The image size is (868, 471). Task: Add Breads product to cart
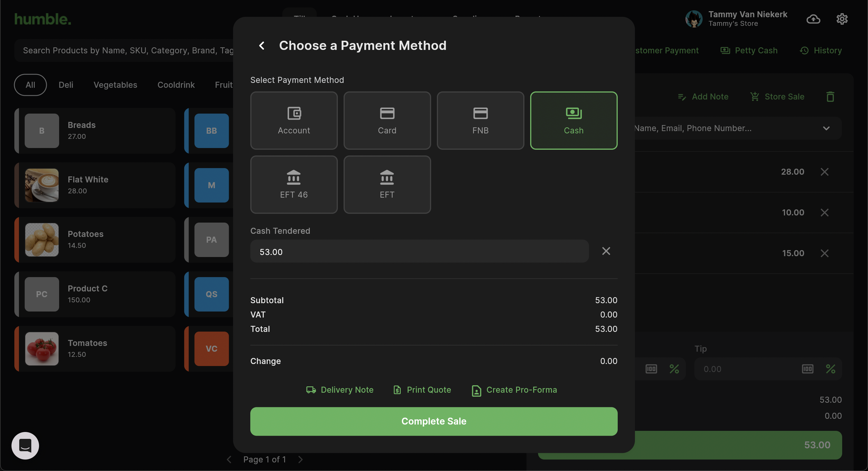[95, 131]
